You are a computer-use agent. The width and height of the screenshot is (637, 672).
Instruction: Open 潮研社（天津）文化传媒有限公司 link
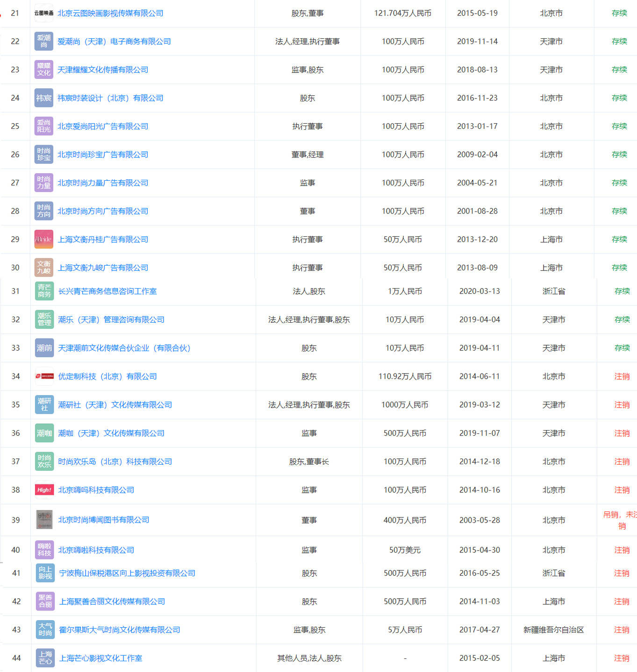115,405
